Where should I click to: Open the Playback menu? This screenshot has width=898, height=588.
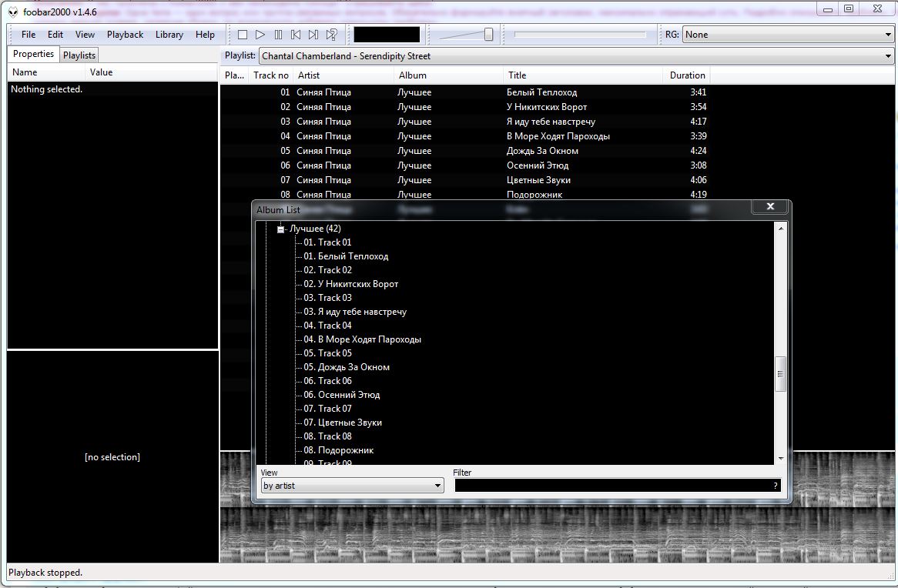tap(125, 35)
